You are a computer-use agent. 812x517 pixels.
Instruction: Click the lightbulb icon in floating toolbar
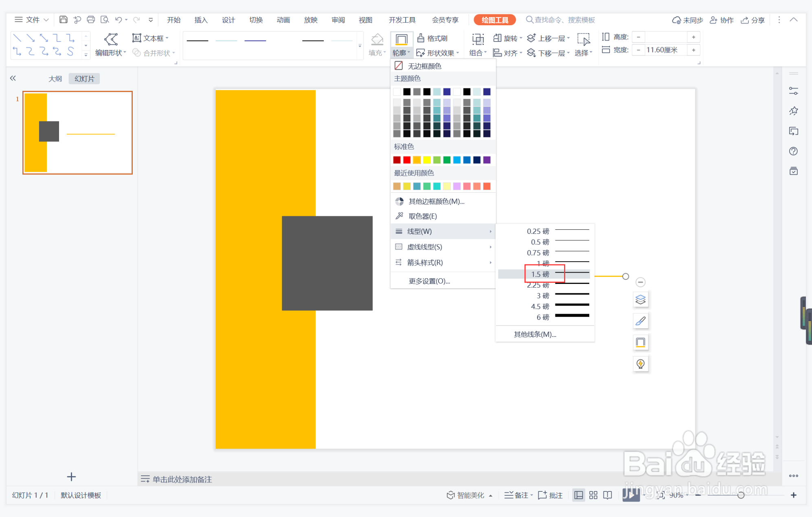[x=640, y=363]
